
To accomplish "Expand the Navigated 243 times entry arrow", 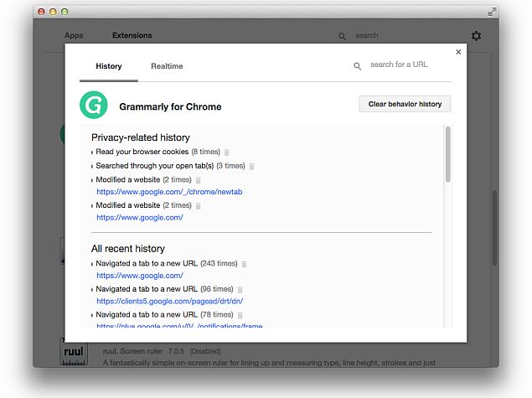I will (92, 264).
